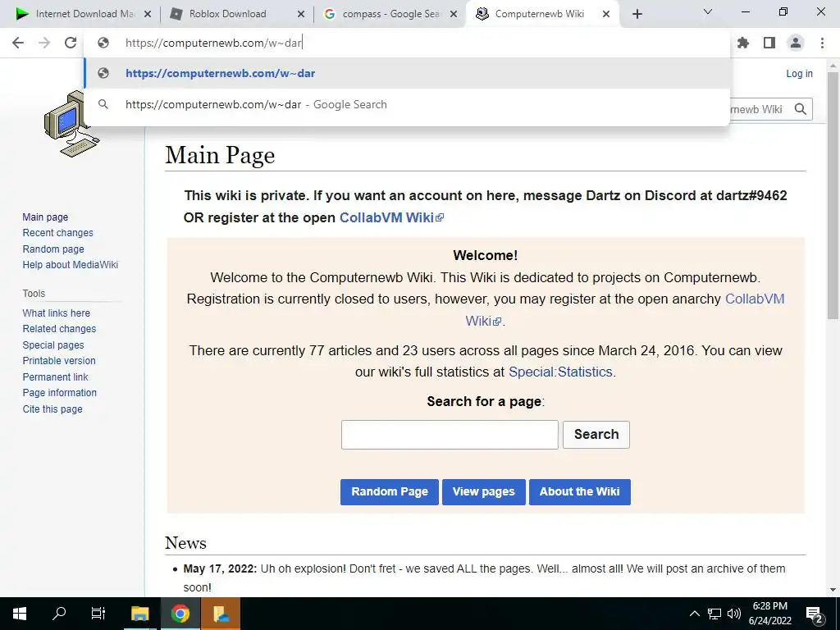The image size is (840, 630).
Task: Go back with the browser back arrow
Action: pyautogui.click(x=18, y=43)
